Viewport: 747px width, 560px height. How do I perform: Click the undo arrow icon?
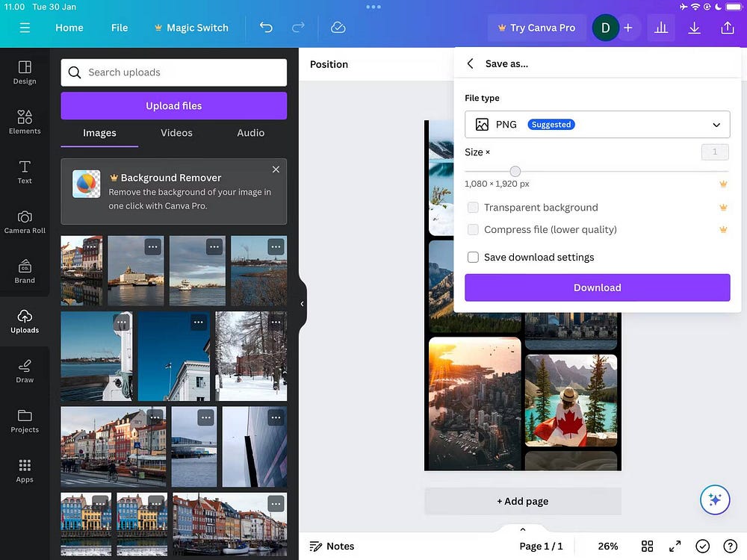pyautogui.click(x=266, y=28)
